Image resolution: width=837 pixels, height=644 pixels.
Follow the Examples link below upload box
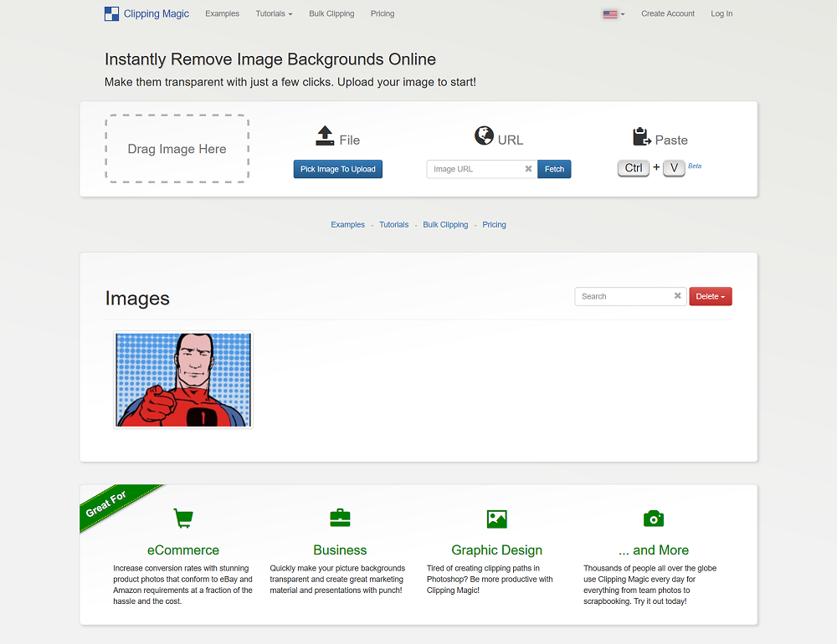tap(348, 225)
